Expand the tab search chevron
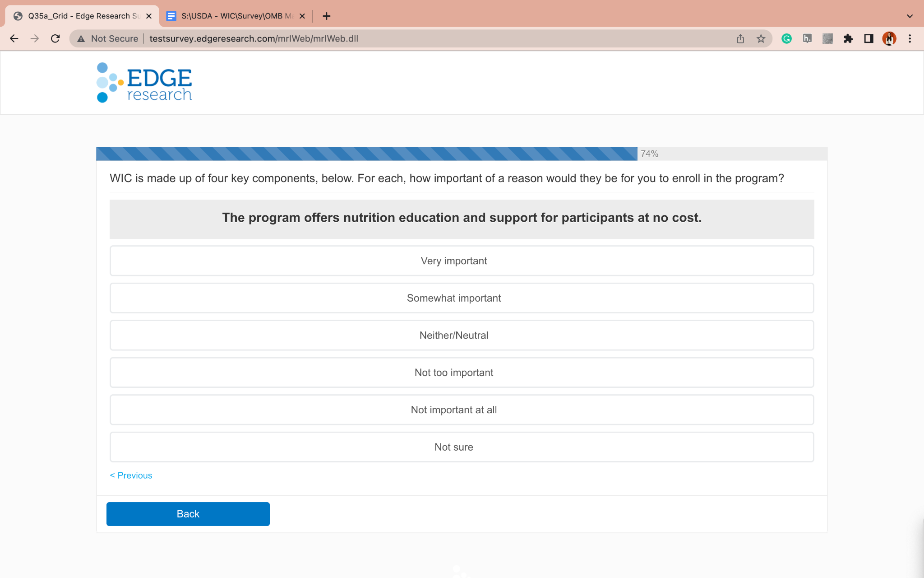Screen dimensions: 924x578 [910, 16]
